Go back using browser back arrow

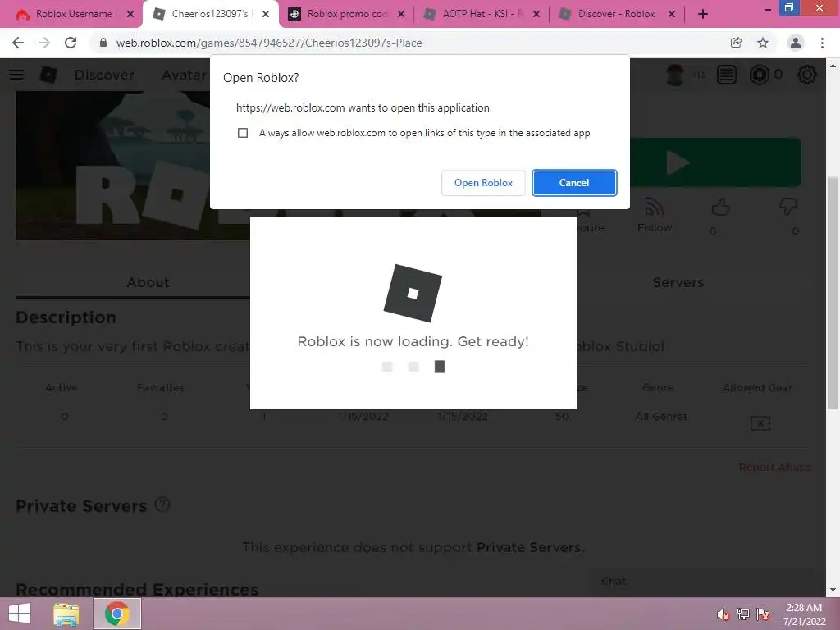point(18,43)
